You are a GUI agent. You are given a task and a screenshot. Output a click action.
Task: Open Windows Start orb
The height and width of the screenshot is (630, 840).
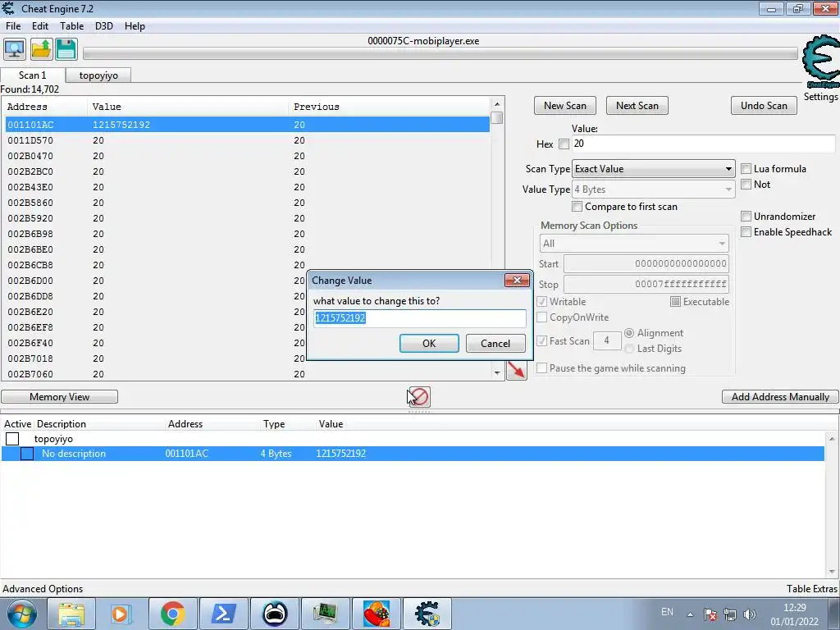tap(21, 614)
